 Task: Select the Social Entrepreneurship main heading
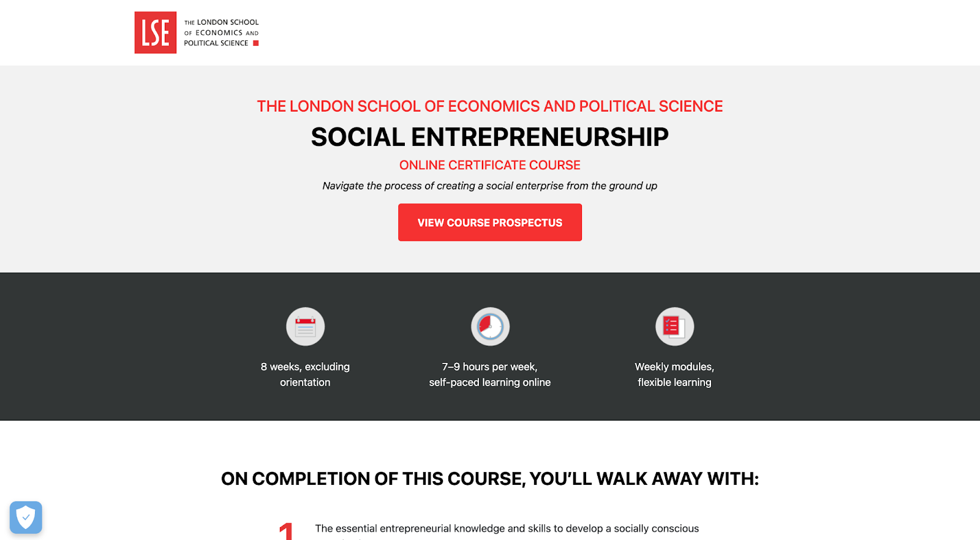click(x=490, y=137)
